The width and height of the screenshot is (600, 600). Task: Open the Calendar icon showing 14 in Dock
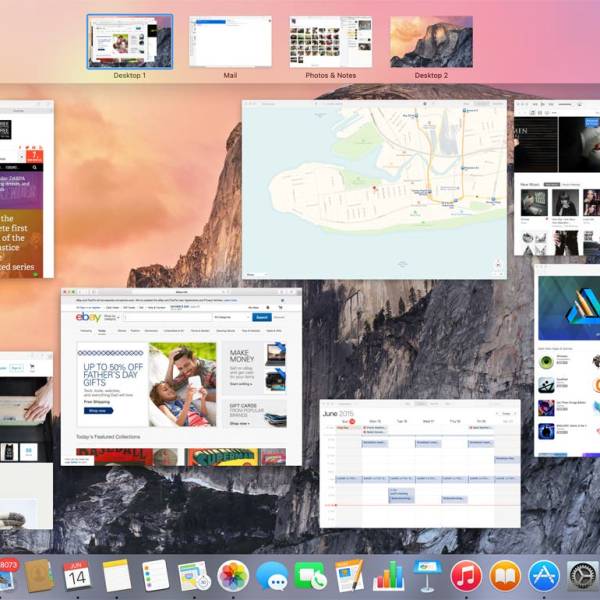click(77, 576)
